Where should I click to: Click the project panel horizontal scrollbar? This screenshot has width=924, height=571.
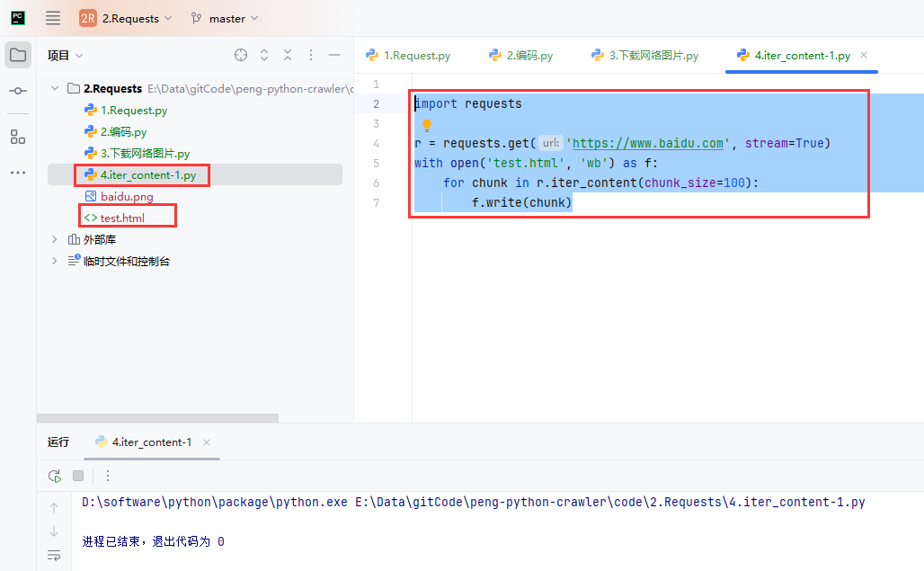(x=157, y=418)
